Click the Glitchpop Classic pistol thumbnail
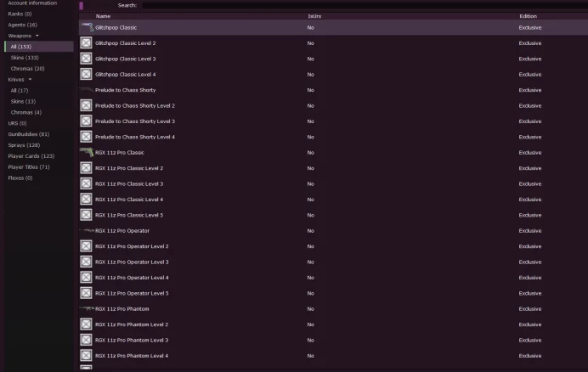The width and height of the screenshot is (588, 372). (88, 27)
